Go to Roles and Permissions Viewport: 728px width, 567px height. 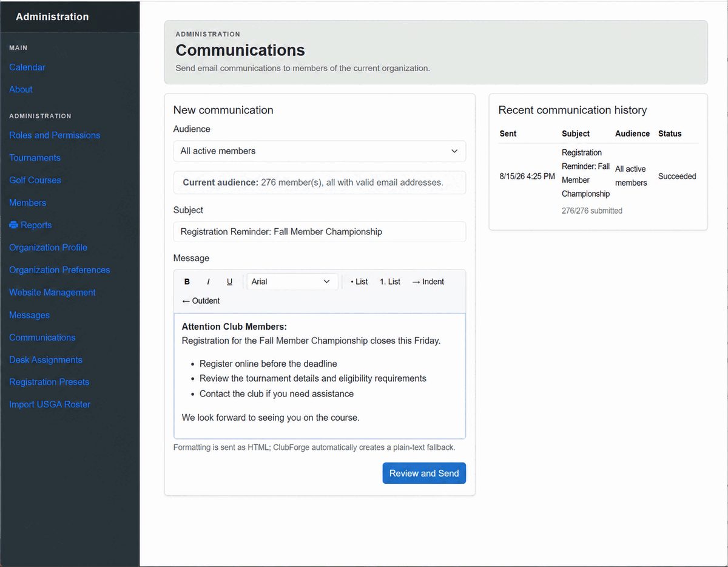tap(55, 135)
